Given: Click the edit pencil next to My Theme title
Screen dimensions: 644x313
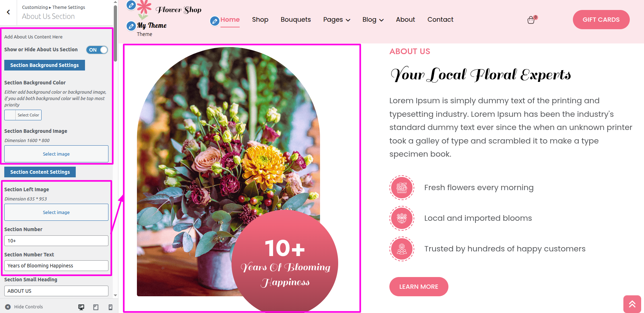Looking at the screenshot, I should point(131,26).
